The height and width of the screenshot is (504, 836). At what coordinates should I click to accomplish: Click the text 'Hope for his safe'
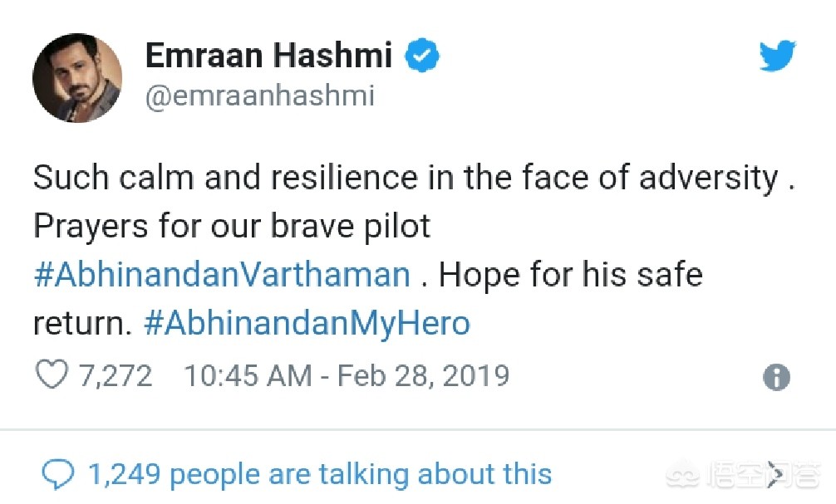point(570,275)
